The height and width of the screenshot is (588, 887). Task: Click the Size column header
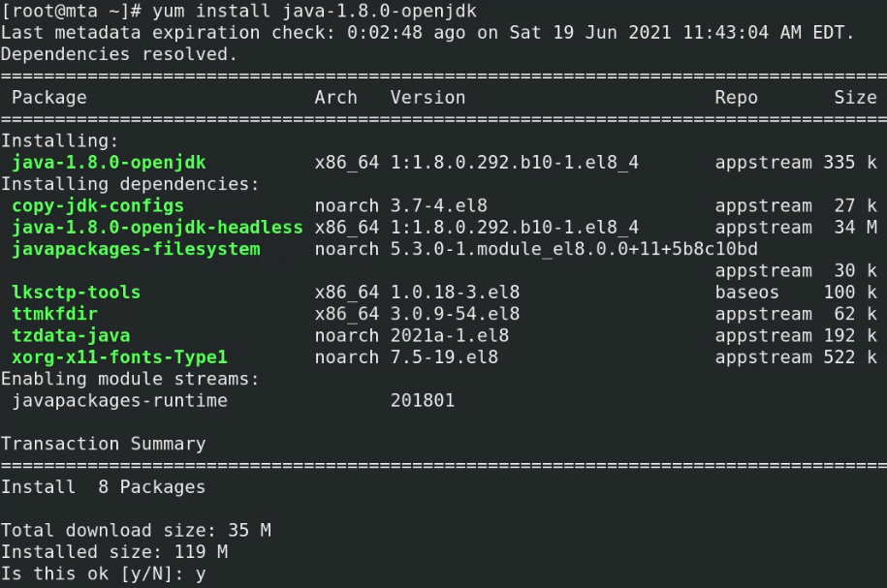855,97
